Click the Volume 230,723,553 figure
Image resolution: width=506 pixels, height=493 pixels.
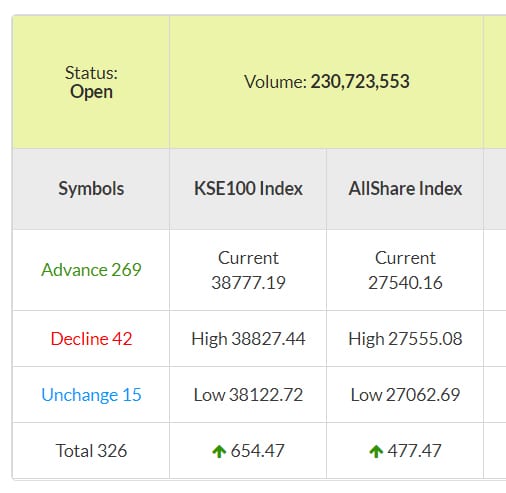pos(360,82)
